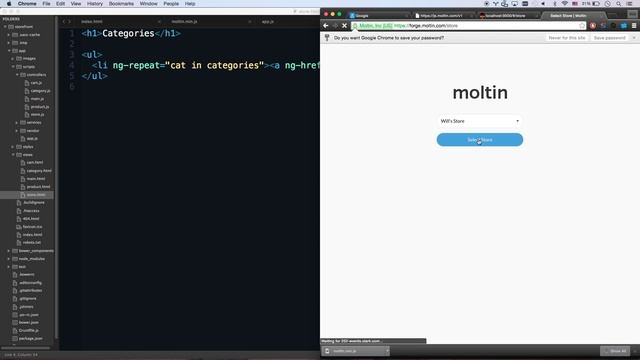Open the Help menu
The height and width of the screenshot is (360, 640).
tap(190, 4)
